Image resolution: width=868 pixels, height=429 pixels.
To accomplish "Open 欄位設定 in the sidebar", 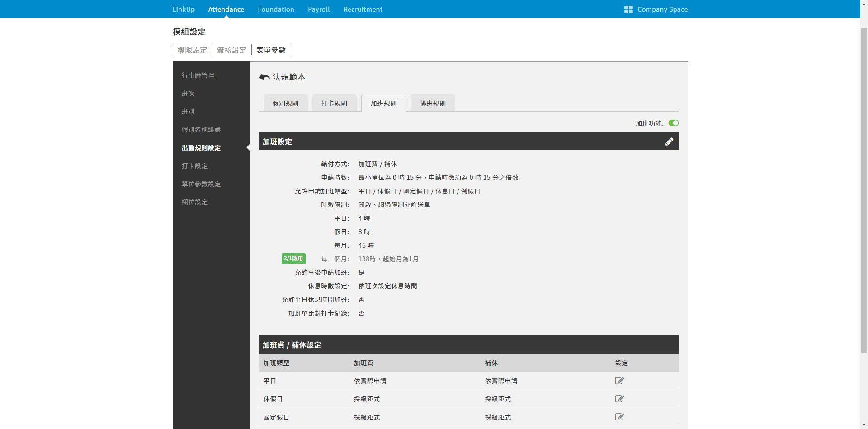I will pyautogui.click(x=194, y=202).
